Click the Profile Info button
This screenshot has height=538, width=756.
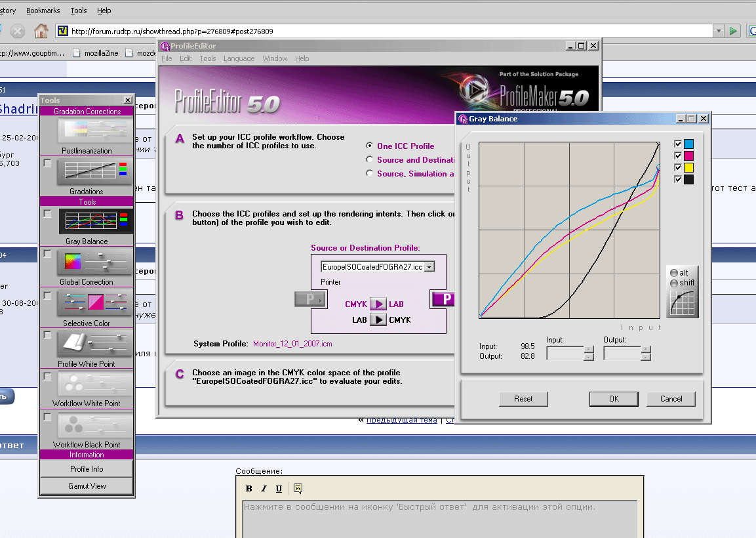87,469
